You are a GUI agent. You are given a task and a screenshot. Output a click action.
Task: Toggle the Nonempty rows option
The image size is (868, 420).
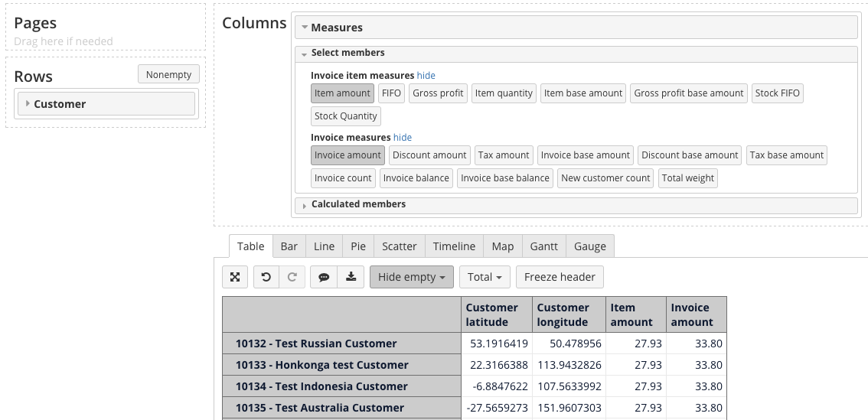point(168,74)
